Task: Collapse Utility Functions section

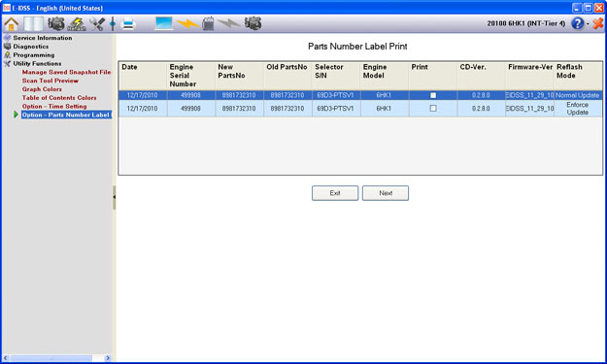Action: tap(37, 63)
